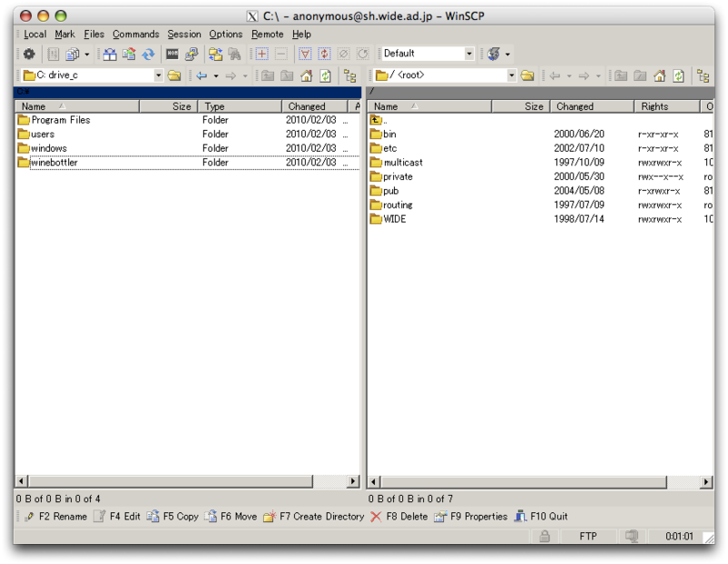Open the Local menu

coord(35,35)
